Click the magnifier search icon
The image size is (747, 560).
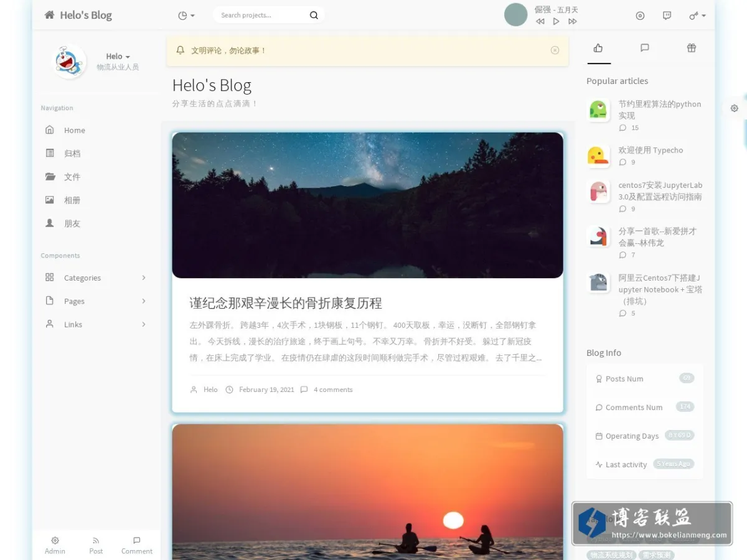tap(314, 16)
